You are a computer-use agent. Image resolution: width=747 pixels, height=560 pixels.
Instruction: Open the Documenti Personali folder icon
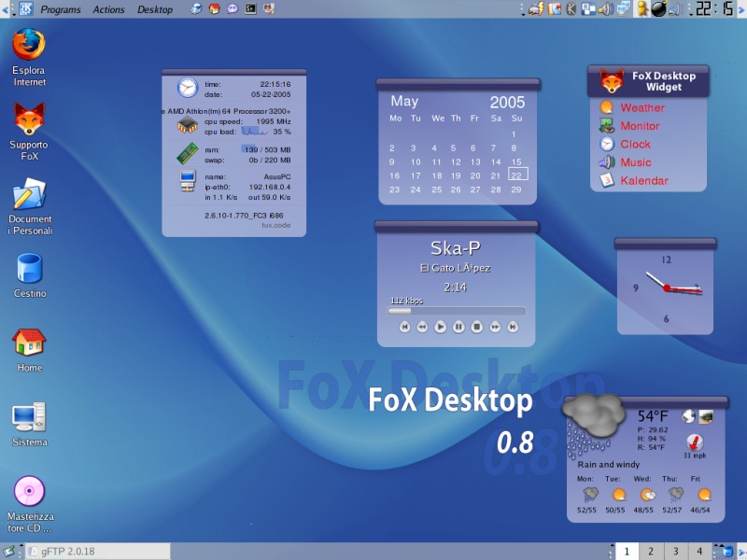coord(30,194)
